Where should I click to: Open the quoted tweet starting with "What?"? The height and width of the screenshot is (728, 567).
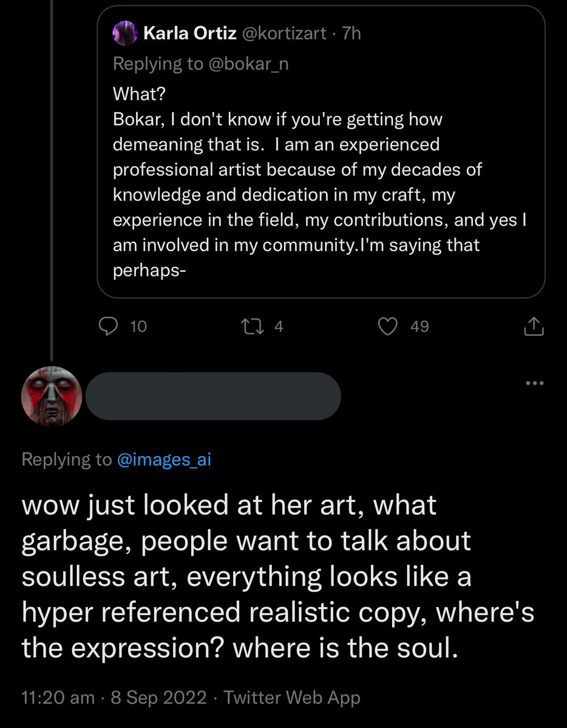click(x=321, y=152)
